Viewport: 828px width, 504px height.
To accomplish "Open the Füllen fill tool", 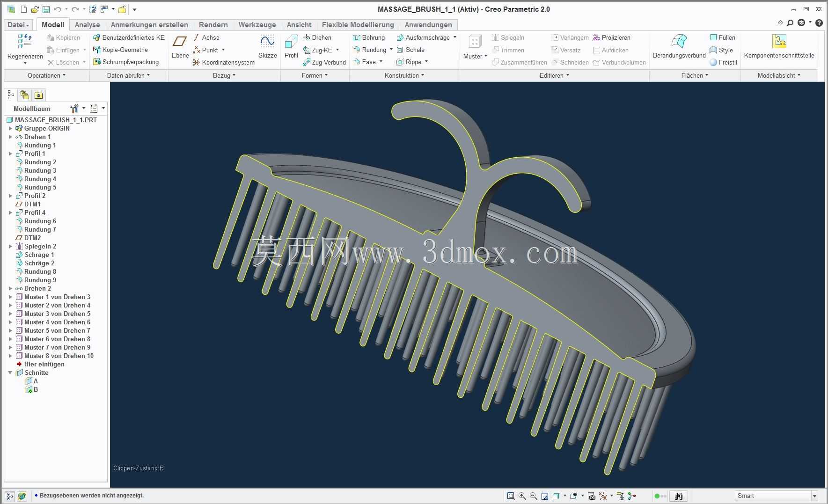I will [x=722, y=37].
